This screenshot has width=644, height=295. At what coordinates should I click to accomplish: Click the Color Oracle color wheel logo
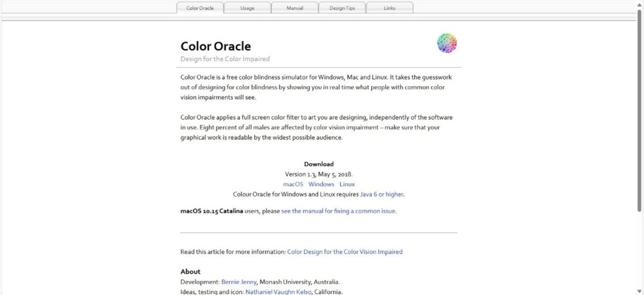[447, 43]
